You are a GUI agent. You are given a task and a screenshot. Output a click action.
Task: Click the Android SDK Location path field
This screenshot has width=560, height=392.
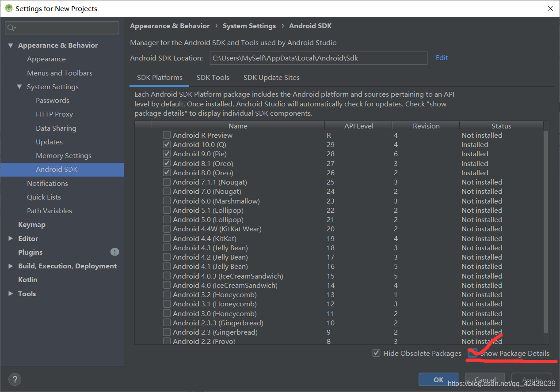318,58
